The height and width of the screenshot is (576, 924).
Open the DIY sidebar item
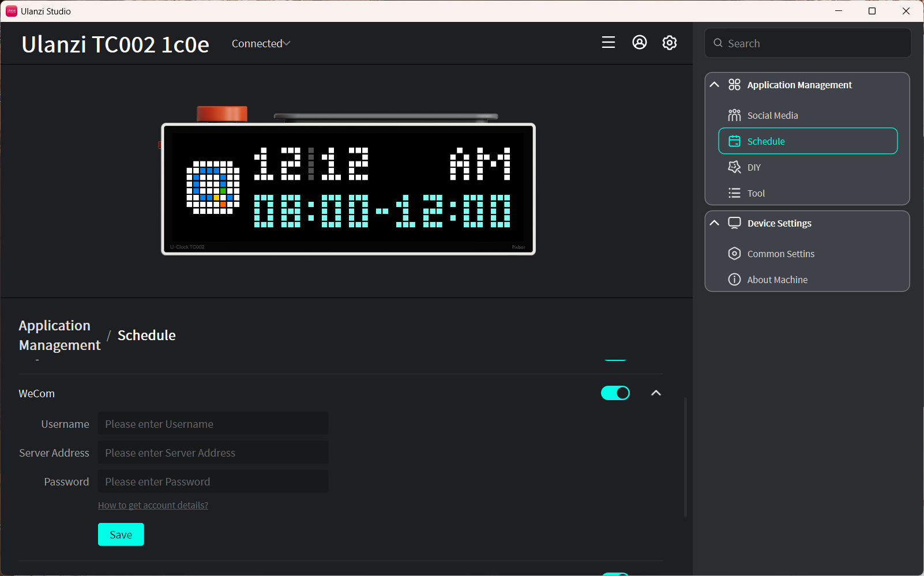tap(807, 167)
